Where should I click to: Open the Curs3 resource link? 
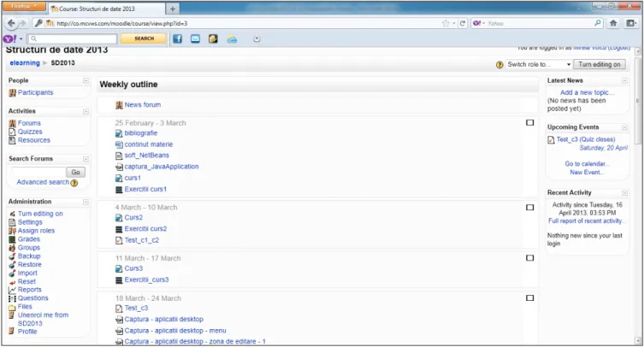click(x=133, y=268)
